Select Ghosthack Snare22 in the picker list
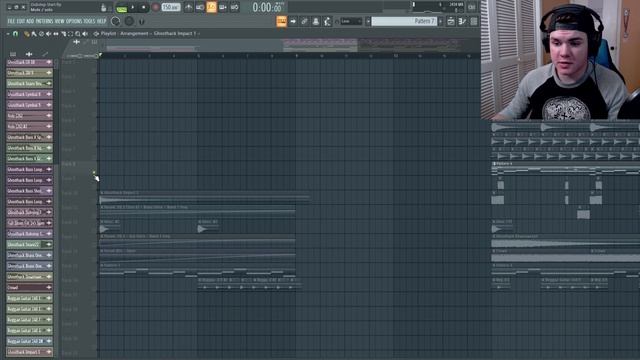640x360 pixels. pyautogui.click(x=29, y=244)
